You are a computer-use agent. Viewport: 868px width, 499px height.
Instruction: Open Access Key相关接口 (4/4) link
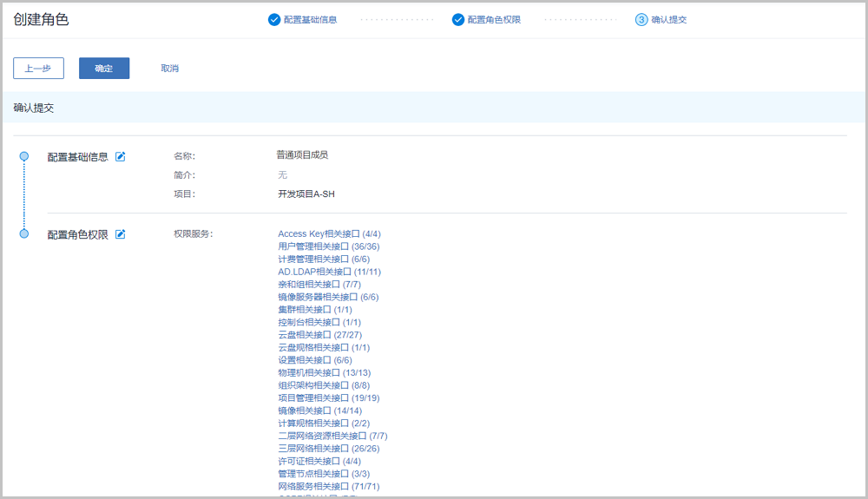(x=329, y=233)
